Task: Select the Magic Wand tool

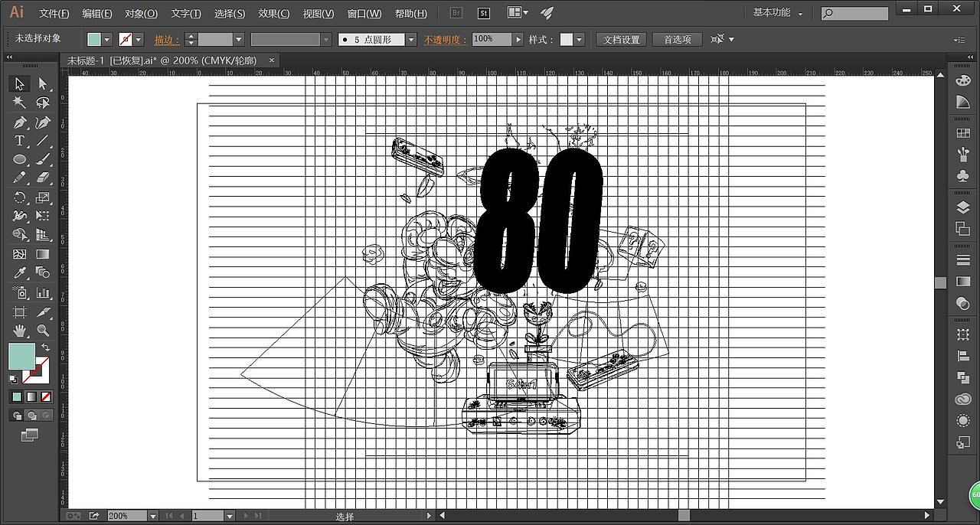Action: coord(20,103)
